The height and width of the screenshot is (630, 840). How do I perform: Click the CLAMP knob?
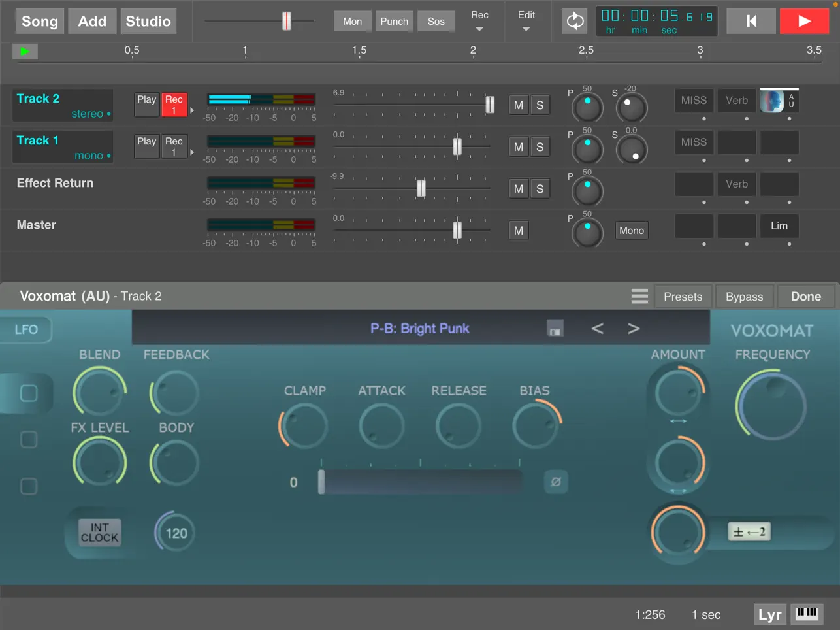click(x=304, y=426)
